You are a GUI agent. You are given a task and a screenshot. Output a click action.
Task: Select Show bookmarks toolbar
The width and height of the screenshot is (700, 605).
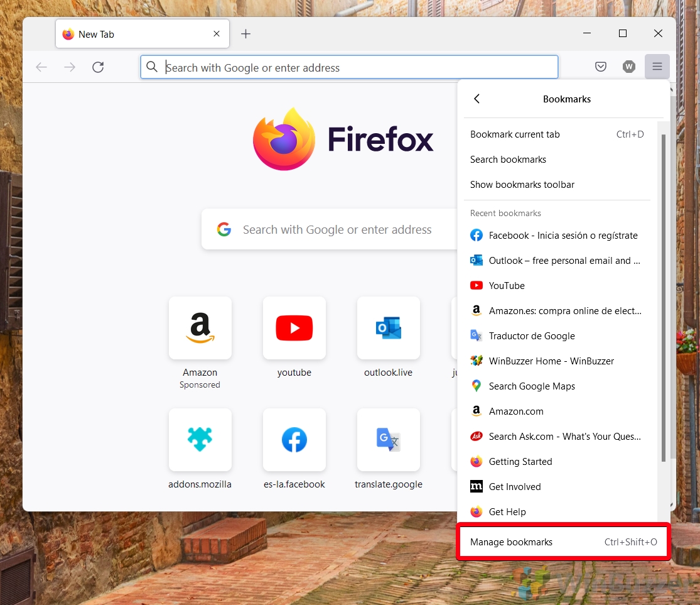click(557, 185)
